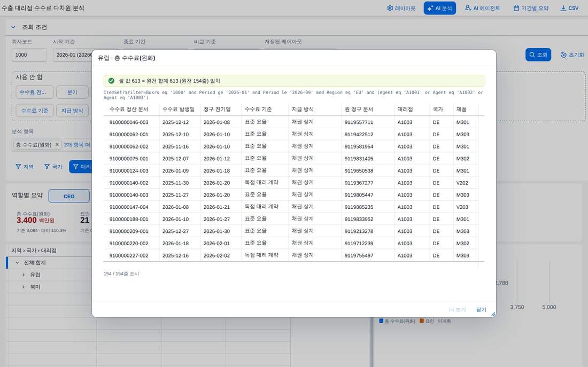Expand the 북미 tree row

(x=23, y=287)
